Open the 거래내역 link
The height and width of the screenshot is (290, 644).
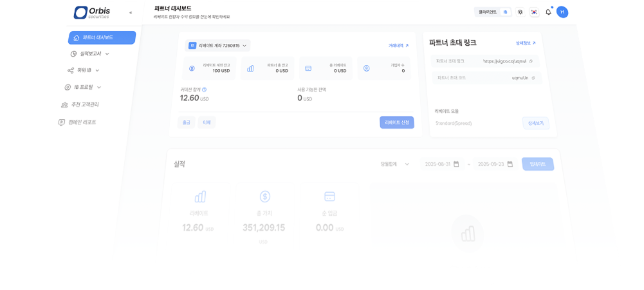pyautogui.click(x=398, y=46)
